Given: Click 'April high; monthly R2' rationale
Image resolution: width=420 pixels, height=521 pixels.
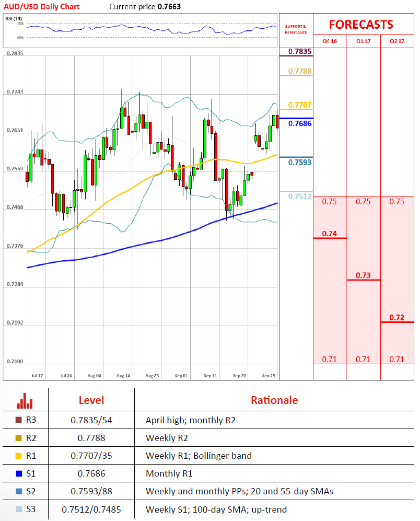Looking at the screenshot, I should [x=190, y=420].
